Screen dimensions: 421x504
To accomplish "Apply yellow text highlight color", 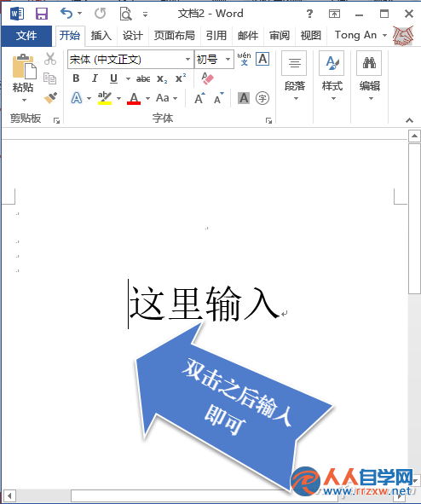I will pos(105,98).
